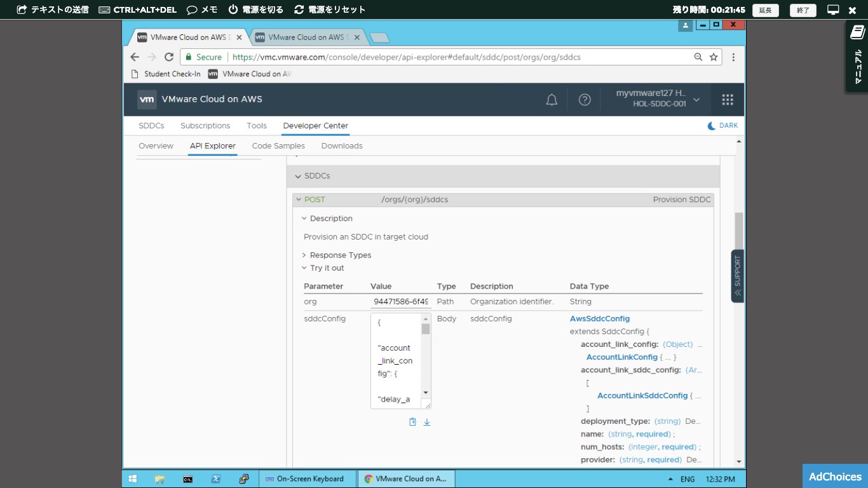
Task: Click the page vertical scrollbar thumb
Action: 739,231
